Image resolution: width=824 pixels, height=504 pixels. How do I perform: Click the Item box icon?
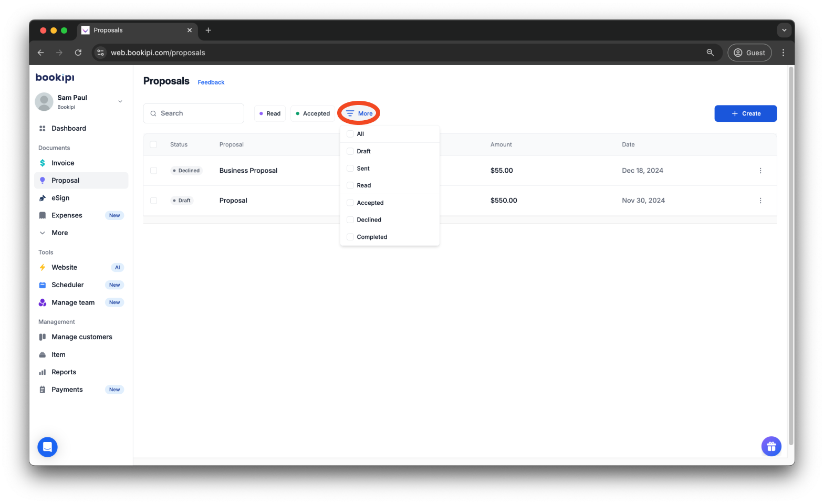[x=43, y=355]
